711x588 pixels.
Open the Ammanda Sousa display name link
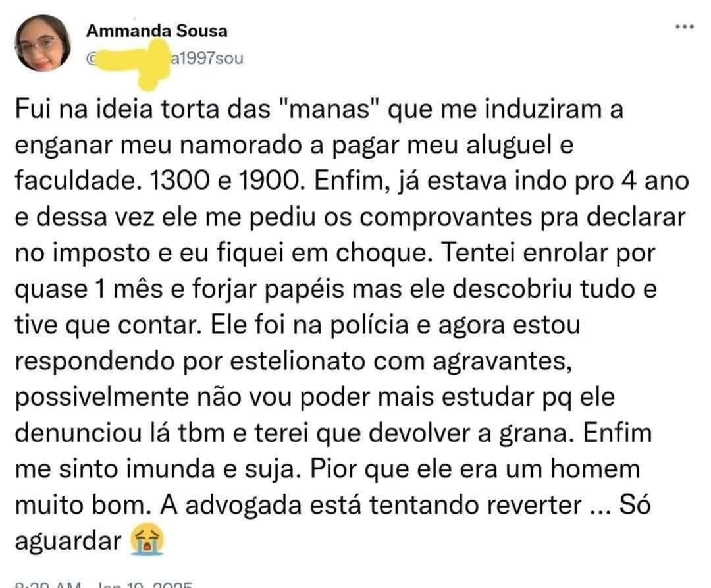(x=157, y=31)
